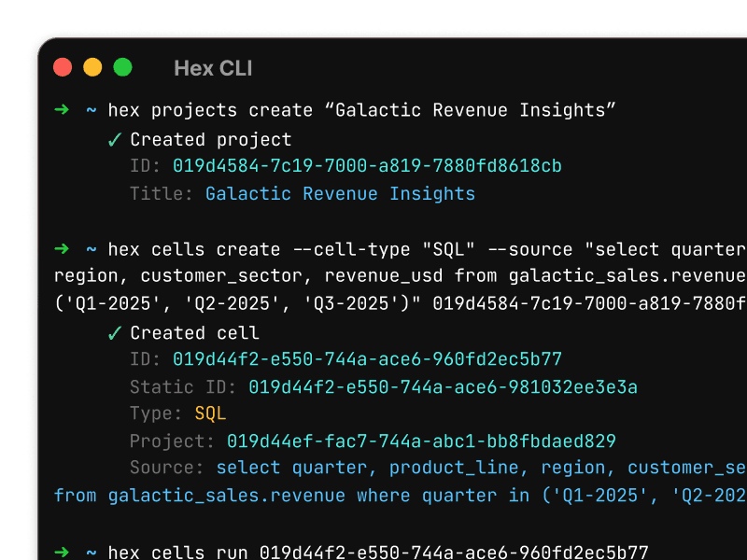Click the from galactic_sales.revenue where quarter line
This screenshot has height=560, width=747.
click(401, 496)
